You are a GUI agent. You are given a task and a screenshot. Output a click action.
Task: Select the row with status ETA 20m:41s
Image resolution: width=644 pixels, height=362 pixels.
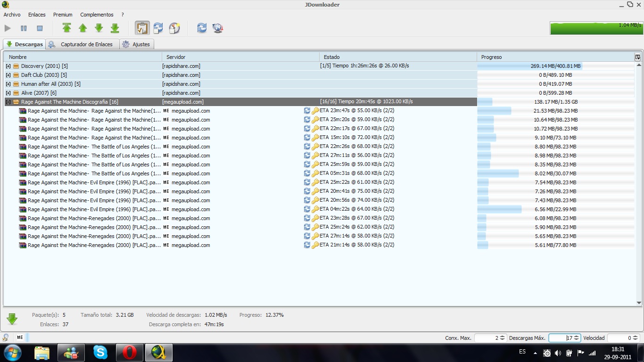[x=319, y=191]
